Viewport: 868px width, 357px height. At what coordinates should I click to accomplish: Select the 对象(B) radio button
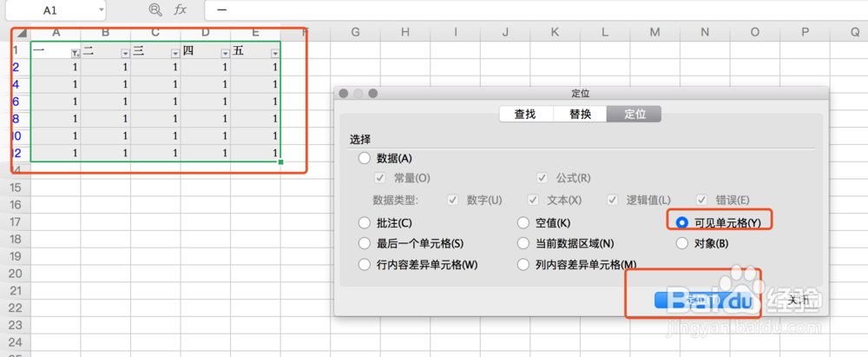point(682,243)
